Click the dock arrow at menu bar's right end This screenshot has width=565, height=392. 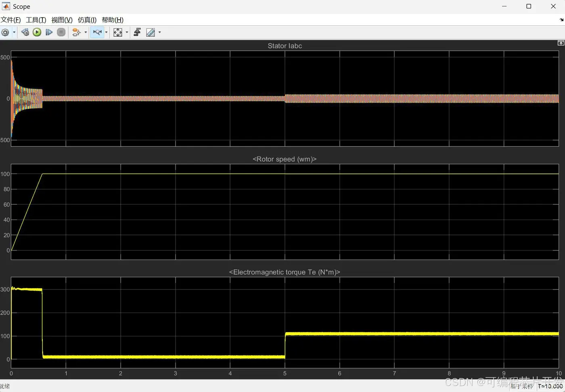pyautogui.click(x=561, y=20)
